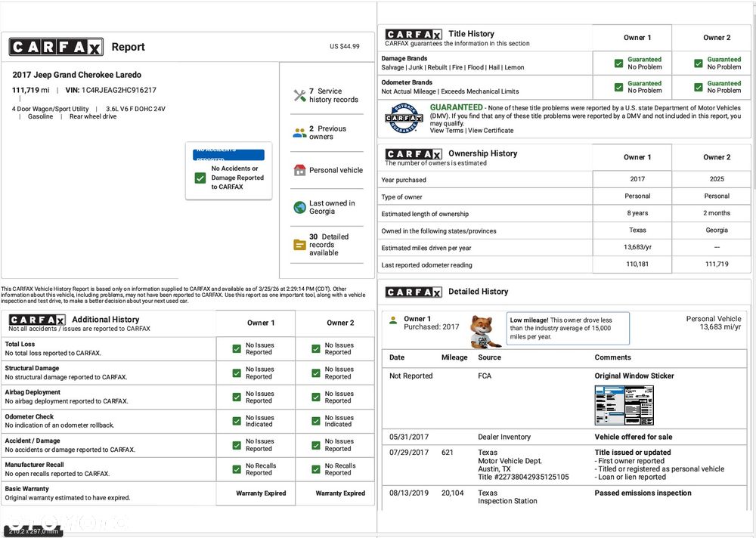This screenshot has width=756, height=538.
Task: Open the Original Window Sticker thumbnail
Action: point(624,406)
